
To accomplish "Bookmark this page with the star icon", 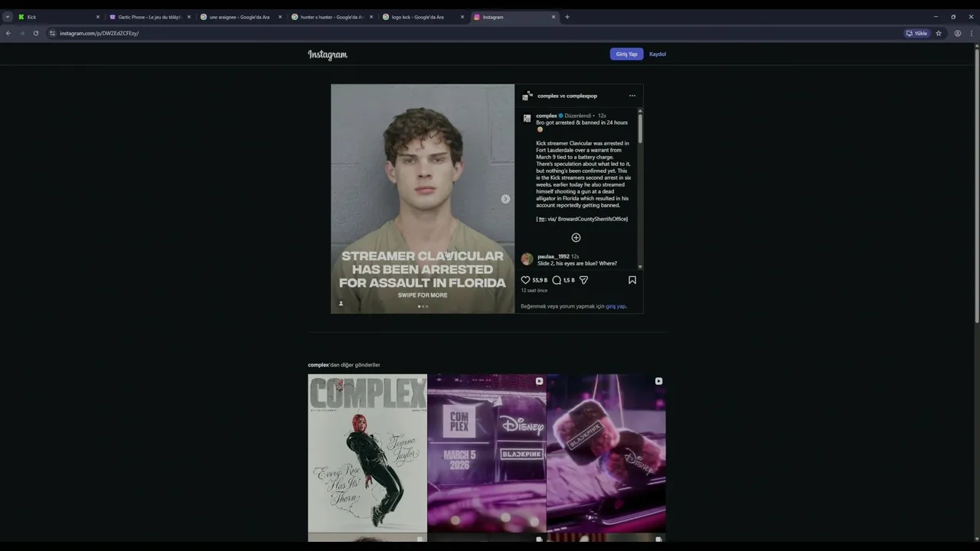I will click(x=939, y=33).
